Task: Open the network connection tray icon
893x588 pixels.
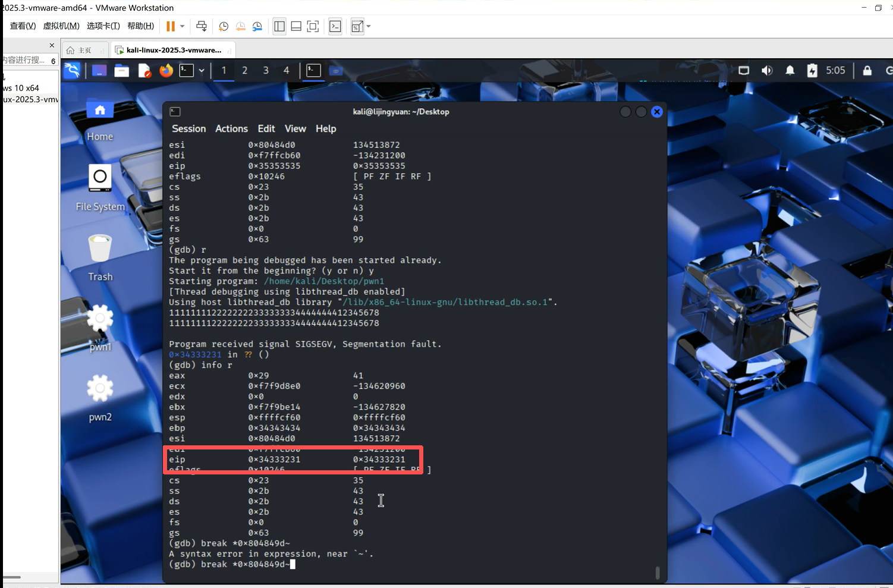Action: (x=744, y=70)
